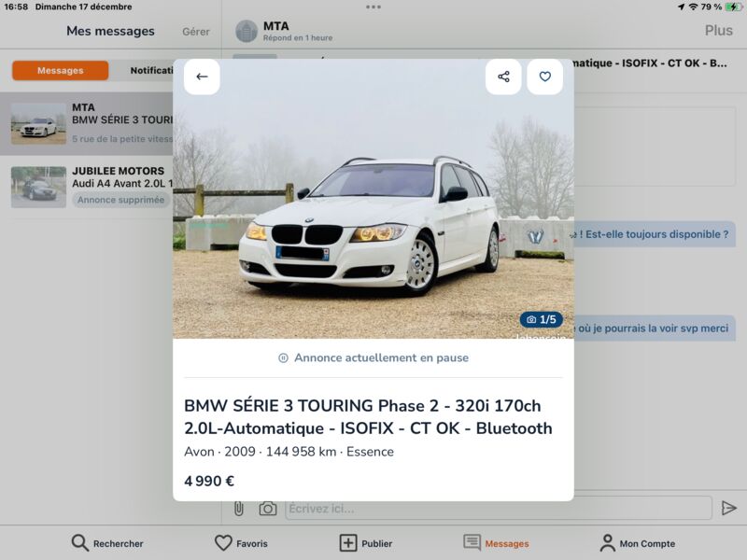Open the Messages tab in bottom bar

point(496,543)
